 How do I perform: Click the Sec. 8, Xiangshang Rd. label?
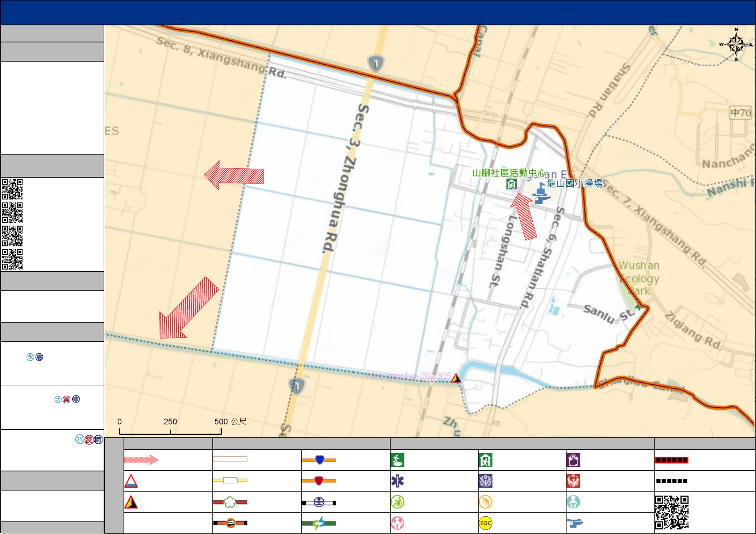tap(221, 58)
